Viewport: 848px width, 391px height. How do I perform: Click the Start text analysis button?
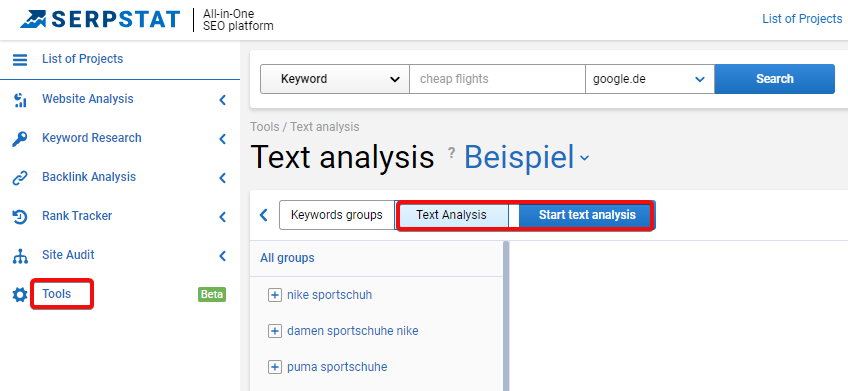[587, 215]
